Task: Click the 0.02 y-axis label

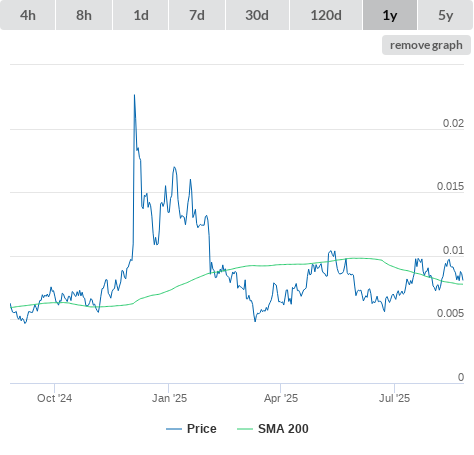Action: (x=453, y=123)
